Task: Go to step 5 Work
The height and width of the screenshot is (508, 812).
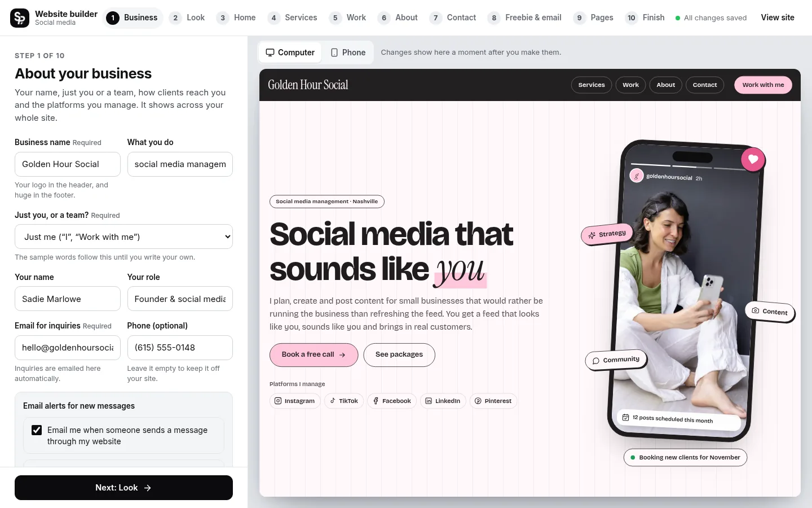Action: click(x=348, y=18)
